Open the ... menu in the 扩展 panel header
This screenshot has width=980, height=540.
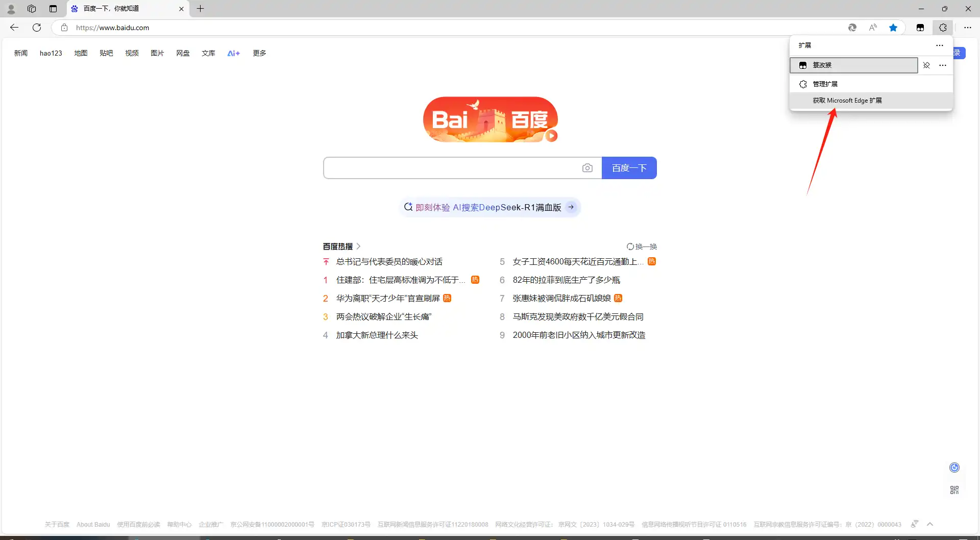940,45
